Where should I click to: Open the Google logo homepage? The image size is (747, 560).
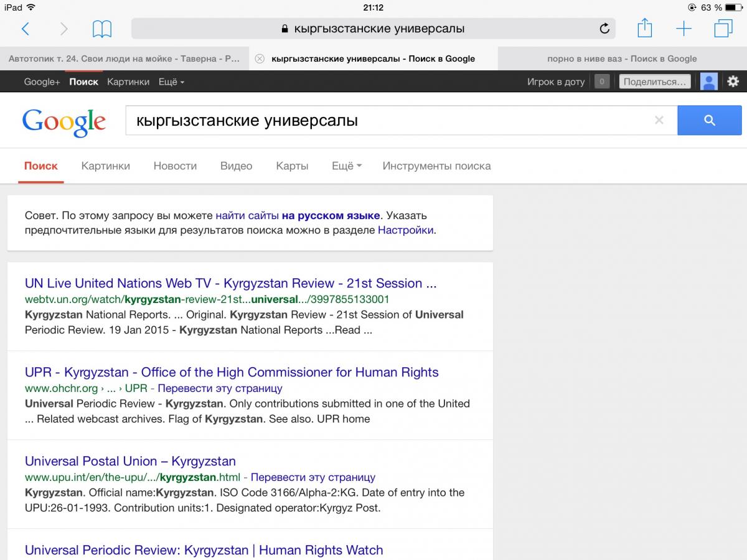[63, 123]
